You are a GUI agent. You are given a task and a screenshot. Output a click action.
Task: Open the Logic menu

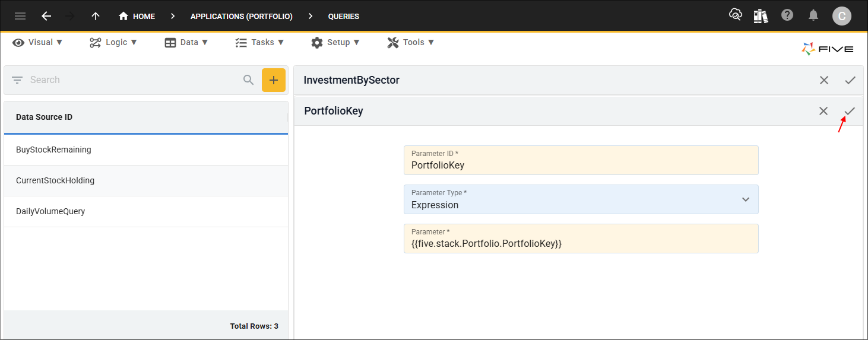113,42
